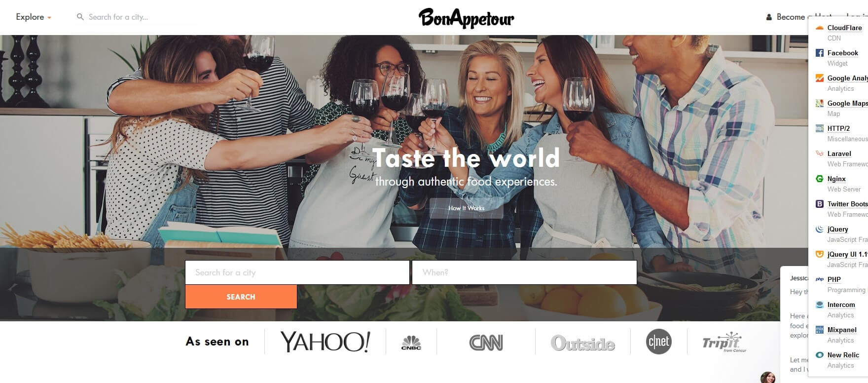Click the CloudFlare icon in extension list
868x383 pixels.
(x=820, y=28)
